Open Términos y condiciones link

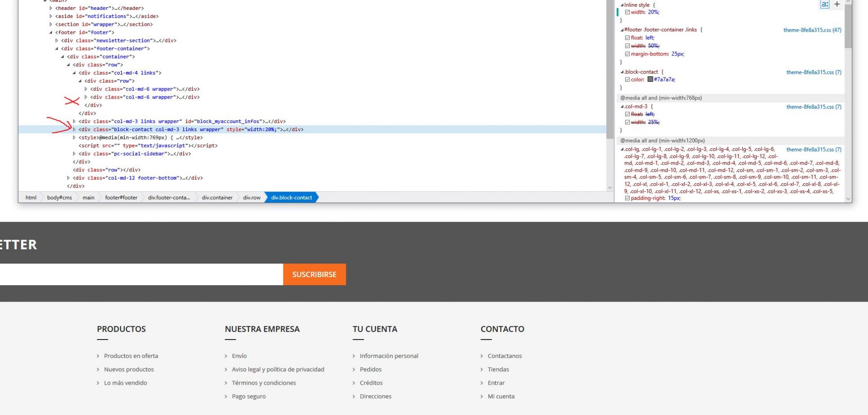click(264, 383)
